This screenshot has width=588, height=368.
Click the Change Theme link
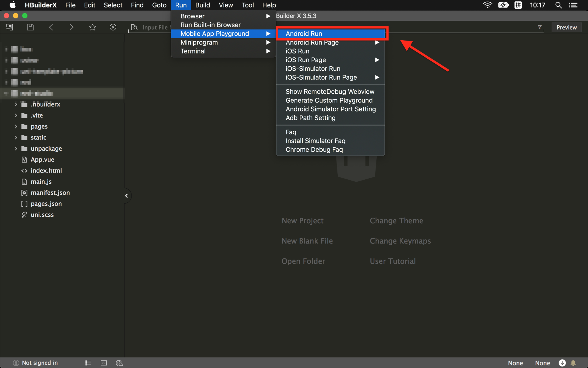tap(396, 221)
